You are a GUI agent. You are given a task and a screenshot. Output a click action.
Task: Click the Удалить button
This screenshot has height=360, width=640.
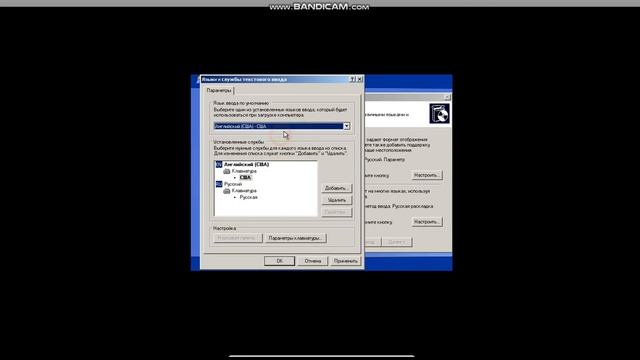pyautogui.click(x=336, y=200)
